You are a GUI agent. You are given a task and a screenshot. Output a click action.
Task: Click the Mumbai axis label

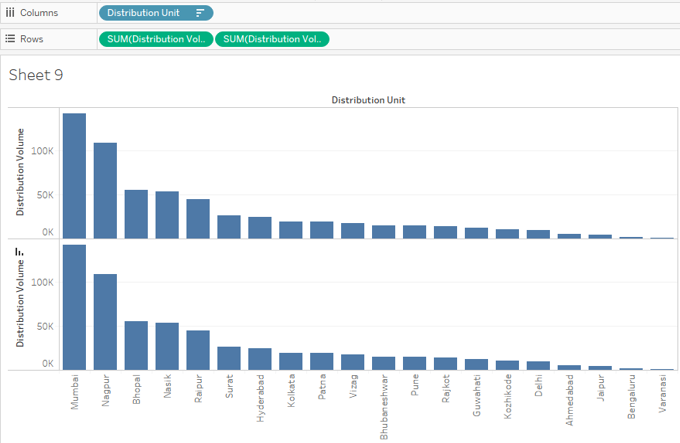point(75,392)
